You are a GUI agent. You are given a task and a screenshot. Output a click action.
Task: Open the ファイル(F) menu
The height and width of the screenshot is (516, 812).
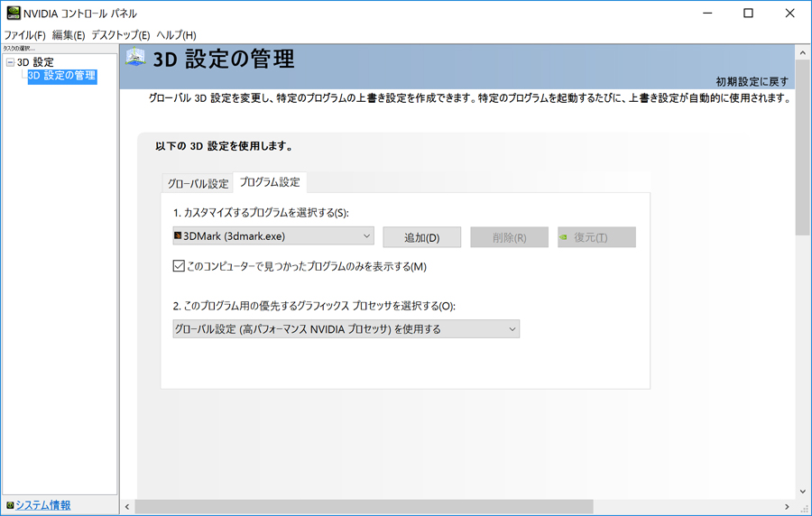(24, 35)
